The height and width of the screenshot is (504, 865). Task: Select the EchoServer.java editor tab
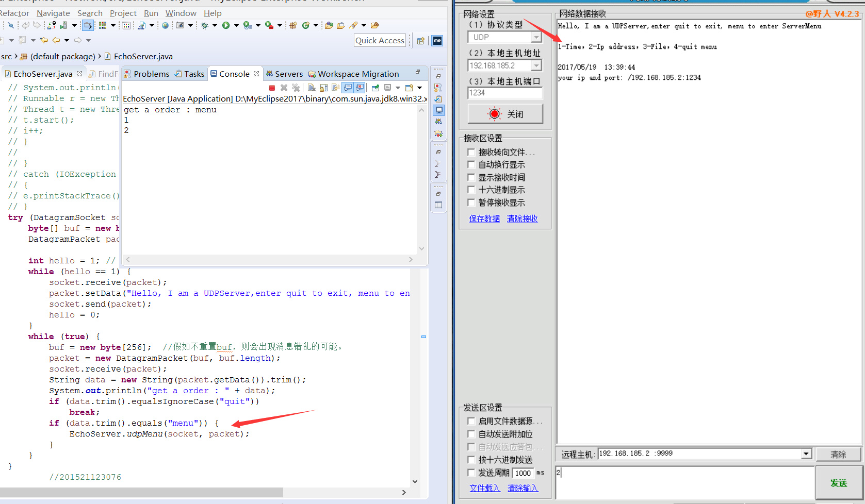point(43,74)
